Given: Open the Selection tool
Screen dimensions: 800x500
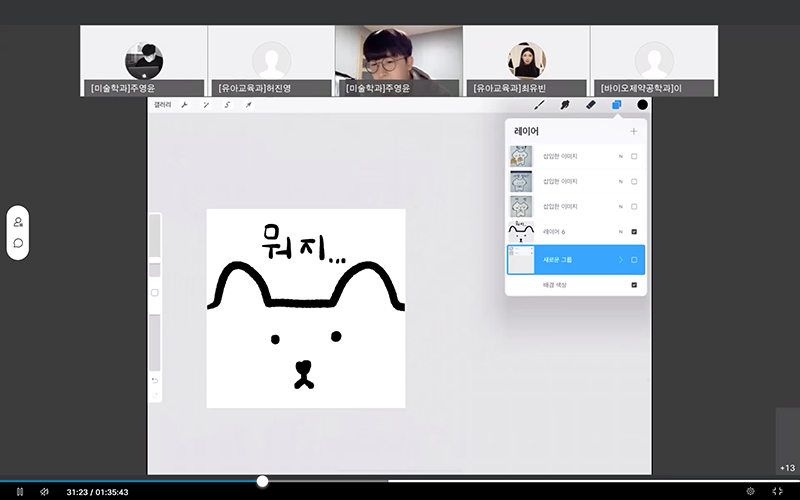Looking at the screenshot, I should [227, 104].
